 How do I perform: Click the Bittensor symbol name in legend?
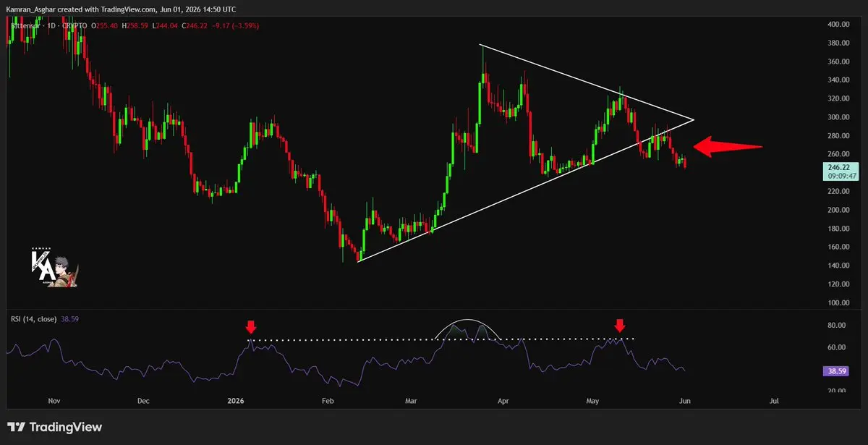click(x=25, y=25)
